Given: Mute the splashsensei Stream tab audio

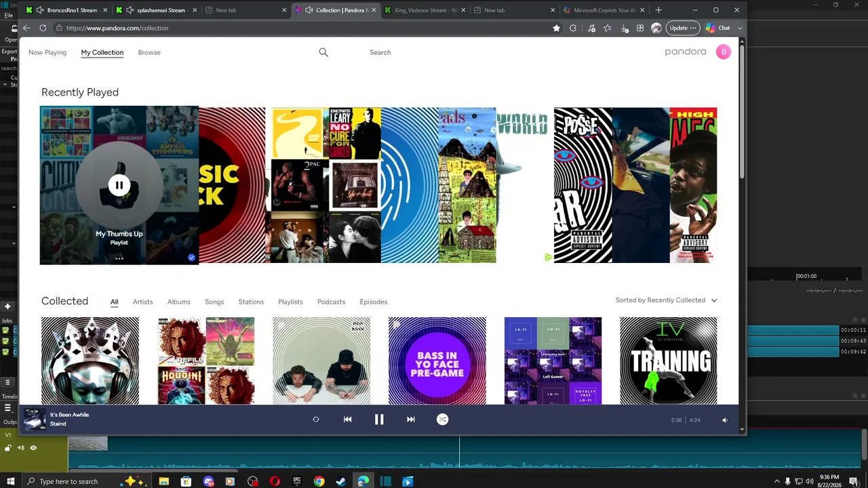Looking at the screenshot, I should [130, 10].
